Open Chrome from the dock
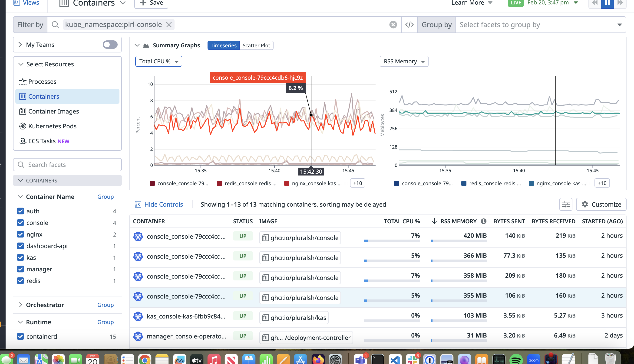Image resolution: width=634 pixels, height=364 pixels. pos(145,360)
